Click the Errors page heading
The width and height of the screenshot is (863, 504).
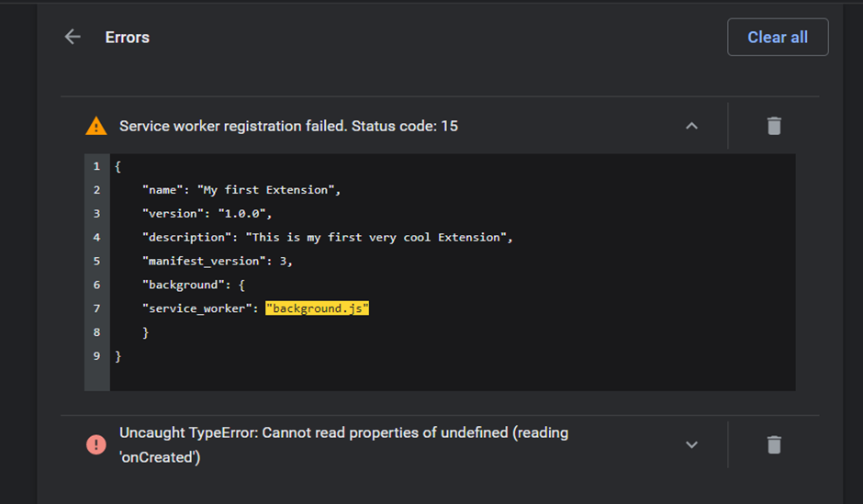[x=127, y=37]
